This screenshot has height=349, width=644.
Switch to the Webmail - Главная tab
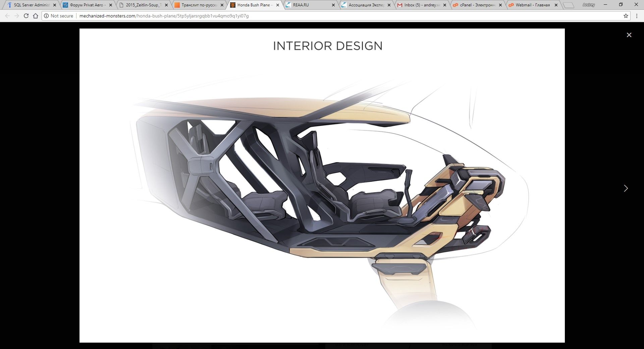tap(532, 5)
